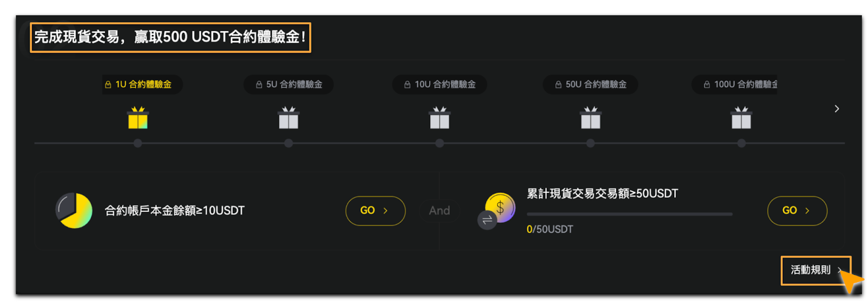
Task: Click the 10U gift box icon
Action: [x=439, y=118]
